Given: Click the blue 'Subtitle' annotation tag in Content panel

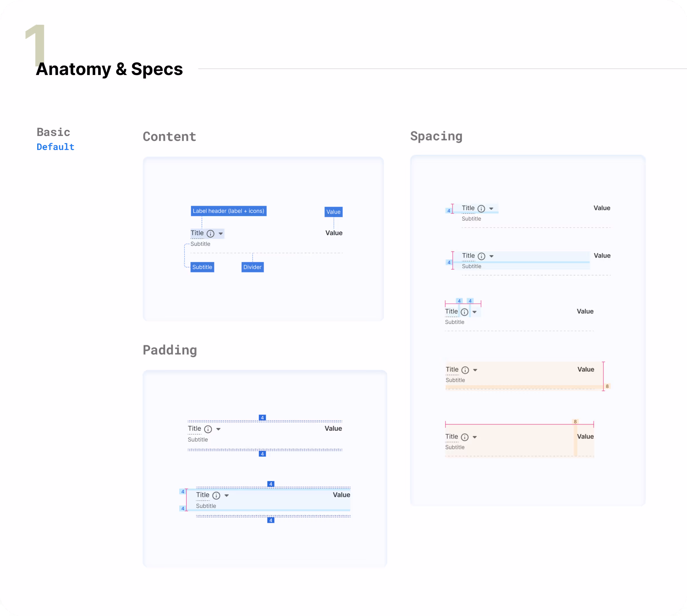Looking at the screenshot, I should [x=202, y=267].
